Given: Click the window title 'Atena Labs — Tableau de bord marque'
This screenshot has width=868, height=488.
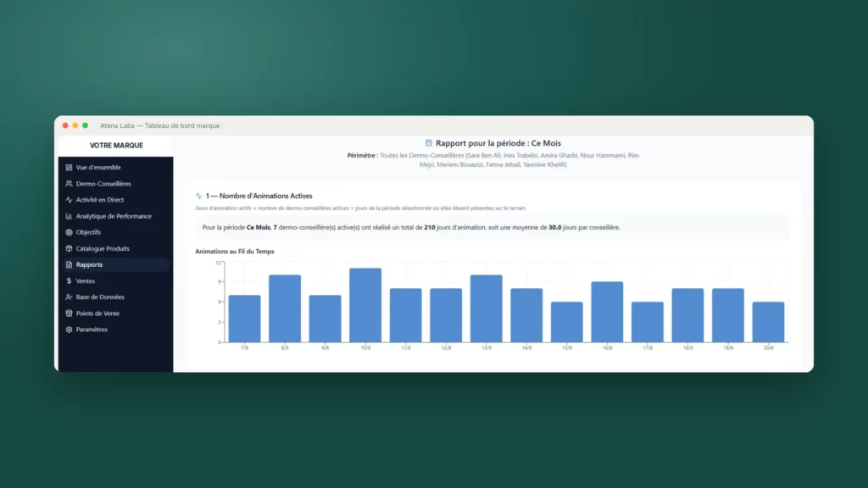Looking at the screenshot, I should click(x=160, y=125).
